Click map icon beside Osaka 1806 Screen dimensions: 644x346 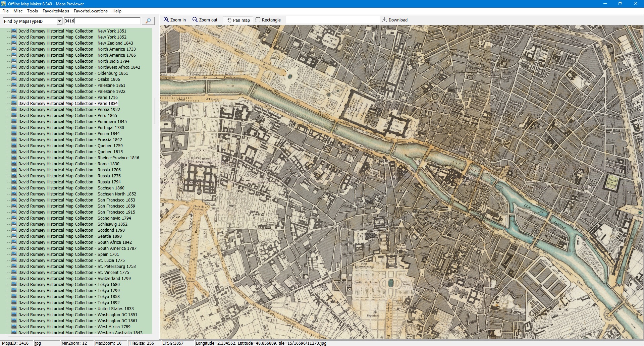pyautogui.click(x=14, y=79)
